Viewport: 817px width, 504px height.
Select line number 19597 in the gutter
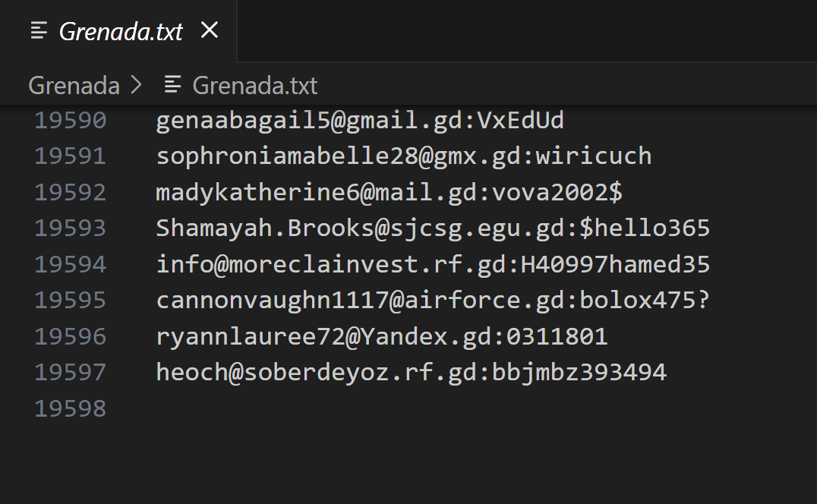(x=71, y=372)
